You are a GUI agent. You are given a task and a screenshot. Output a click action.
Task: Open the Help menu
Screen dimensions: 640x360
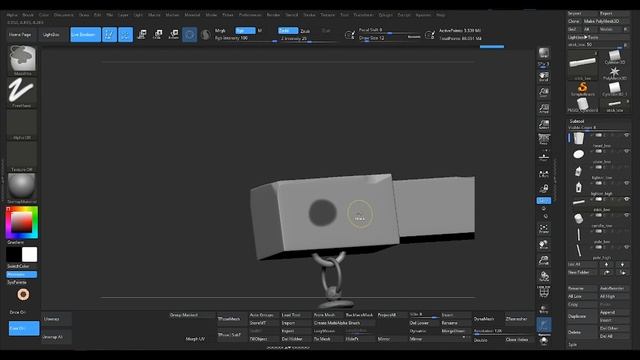(440, 15)
